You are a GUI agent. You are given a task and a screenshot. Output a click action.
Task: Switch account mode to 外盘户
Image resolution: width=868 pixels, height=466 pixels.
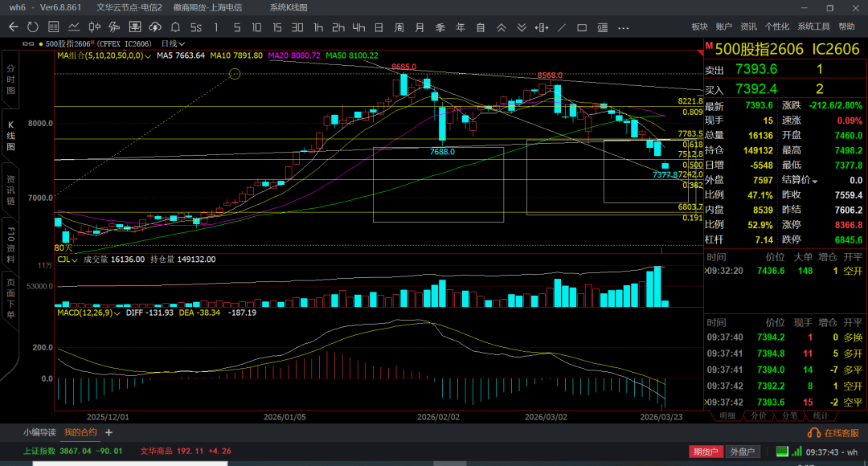pos(743,452)
